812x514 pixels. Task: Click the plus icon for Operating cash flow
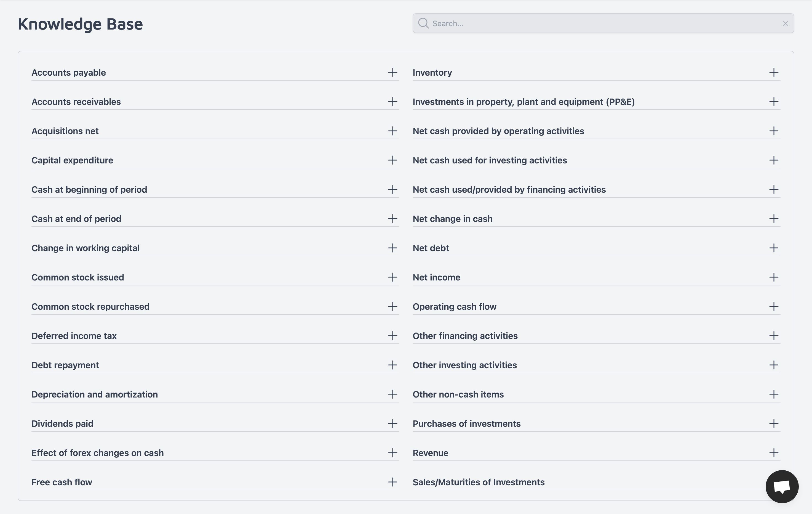(774, 306)
